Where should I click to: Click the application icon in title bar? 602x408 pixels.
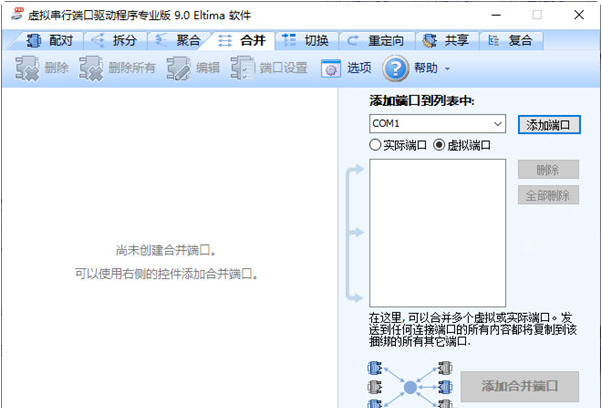[17, 14]
